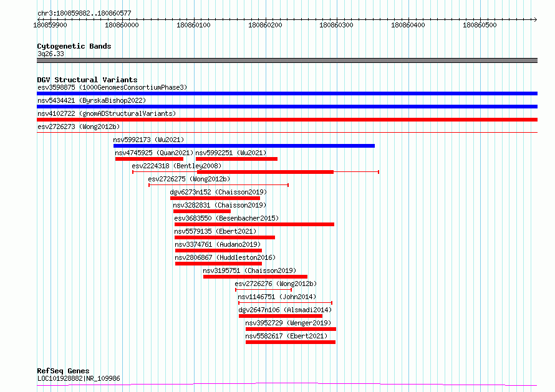Open the dgv6273n152 (Chaisson2019) label
Viewport: 555px width, 392px height.
point(218,192)
